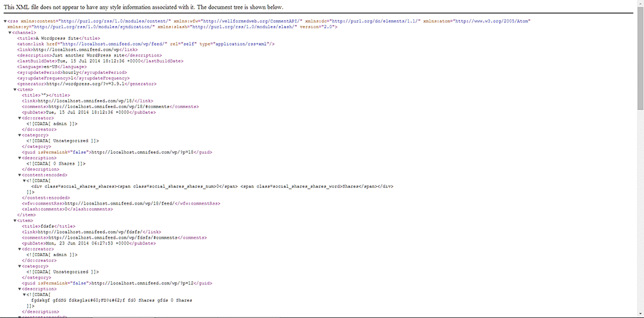Viewport: 644px width, 318px height.
Task: Click the closing </channel>-level '</item>' tag after slash:comments
Action: point(26,215)
